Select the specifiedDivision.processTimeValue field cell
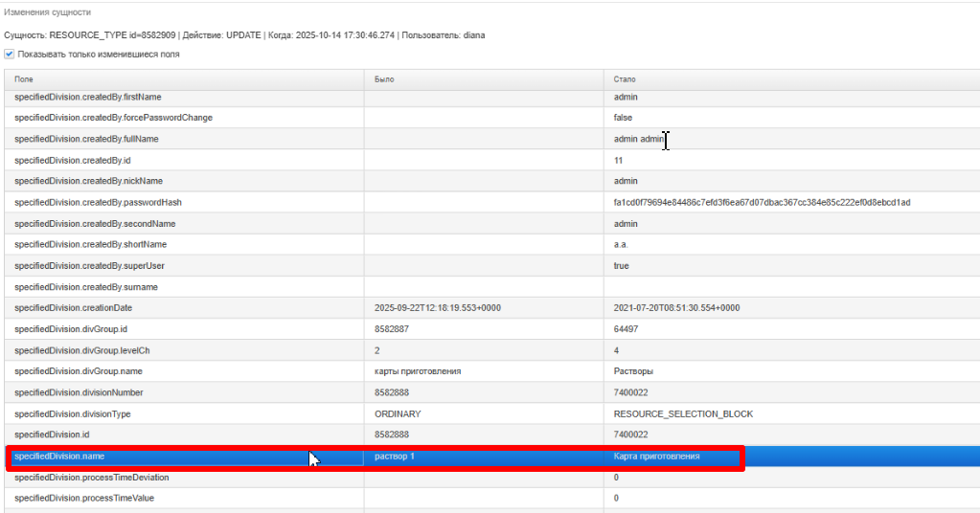980x513 pixels. coord(184,498)
